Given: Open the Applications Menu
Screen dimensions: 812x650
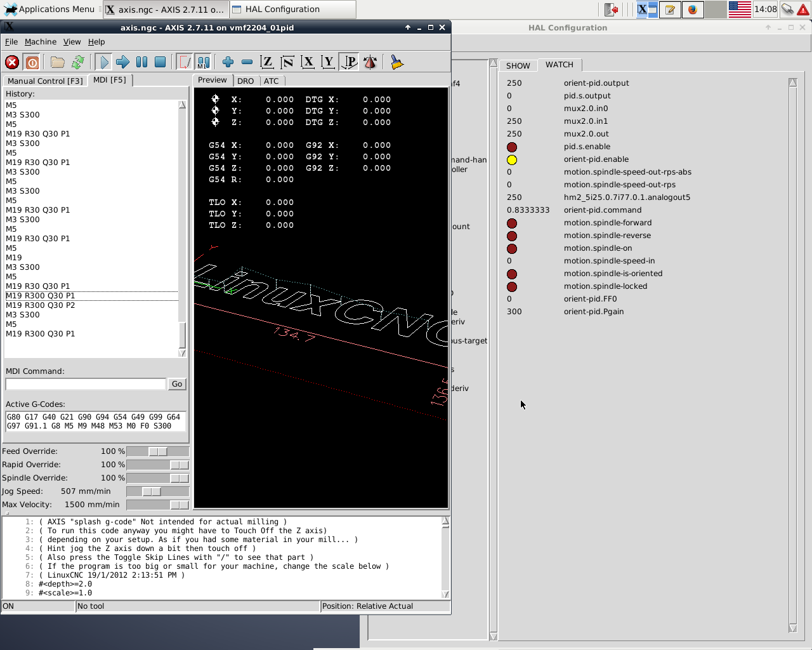Looking at the screenshot, I should point(49,9).
